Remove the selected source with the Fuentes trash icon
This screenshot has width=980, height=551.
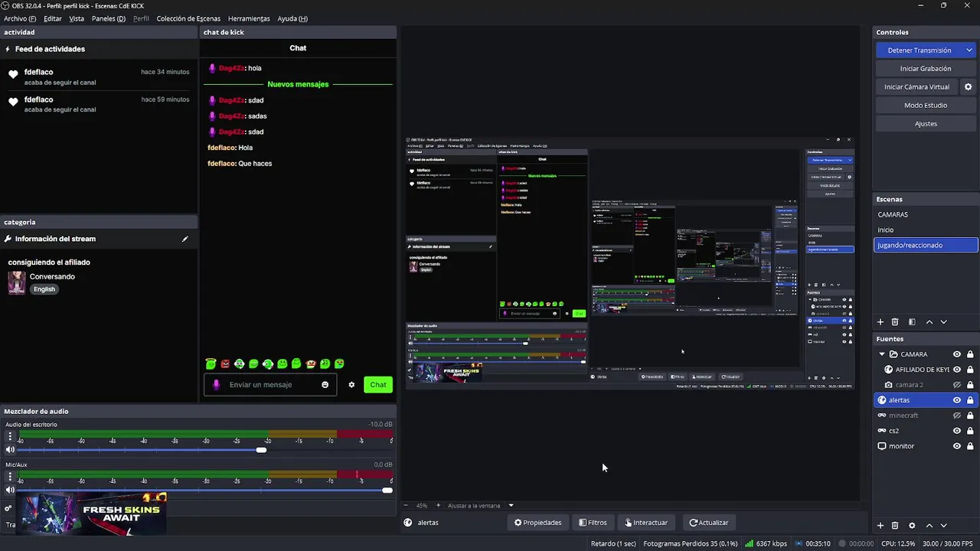coord(895,526)
